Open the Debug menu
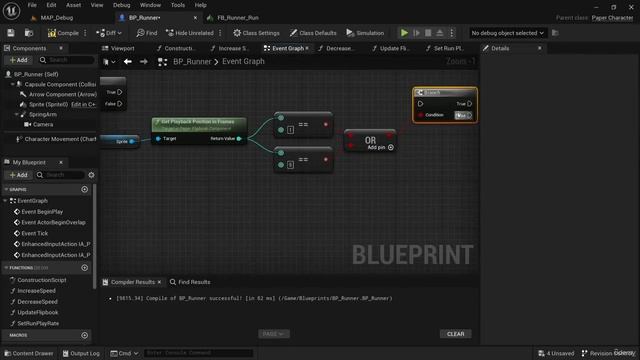The image size is (640, 360). click(122, 5)
